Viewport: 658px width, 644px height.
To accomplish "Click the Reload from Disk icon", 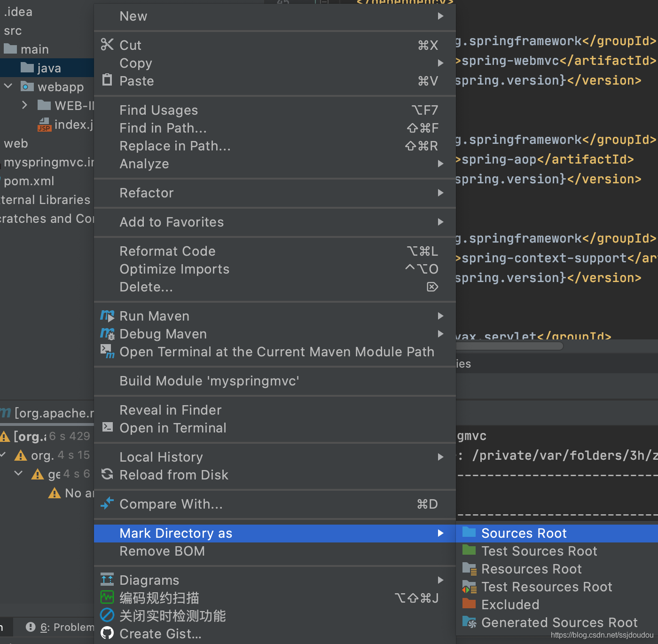I will point(107,474).
